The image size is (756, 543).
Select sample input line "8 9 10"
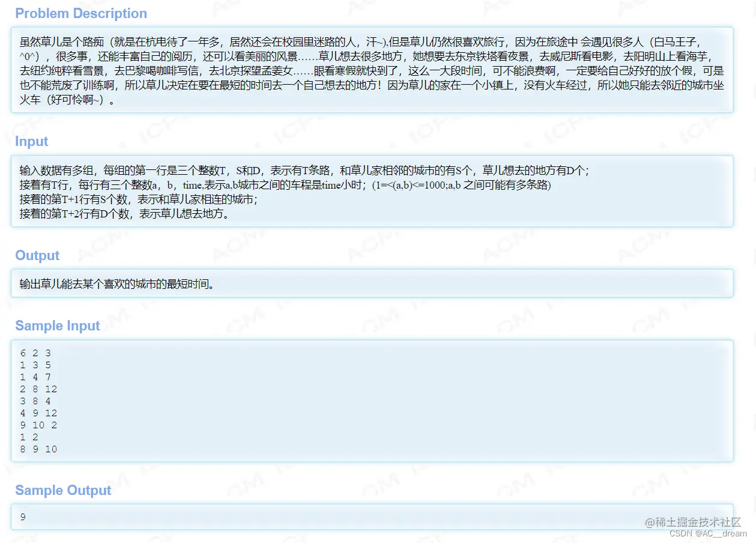tap(38, 449)
